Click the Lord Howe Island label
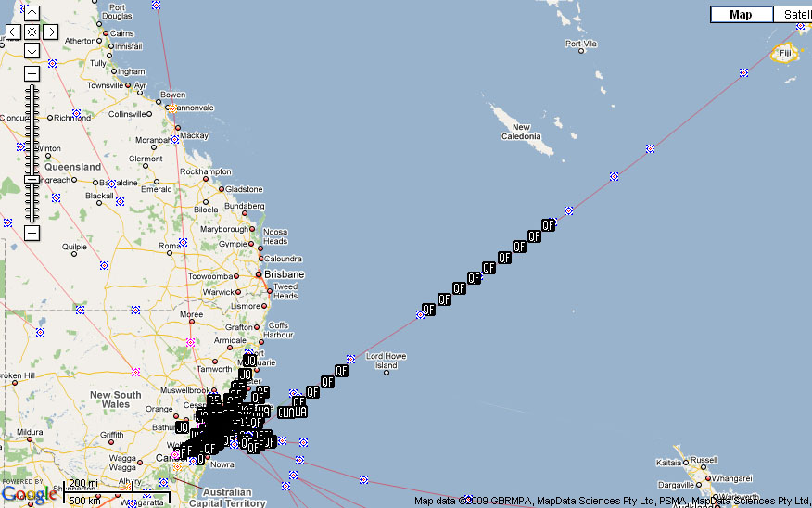 pyautogui.click(x=387, y=361)
